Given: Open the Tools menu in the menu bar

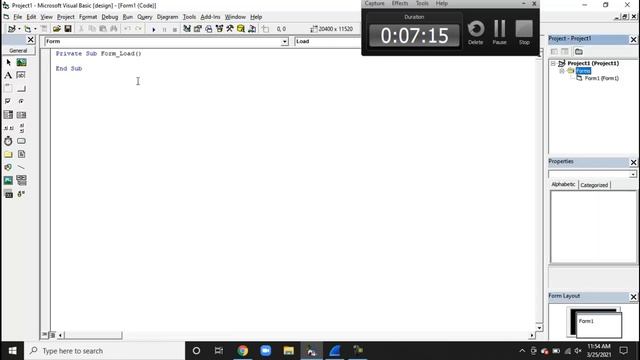Looking at the screenshot, I should point(189,17).
